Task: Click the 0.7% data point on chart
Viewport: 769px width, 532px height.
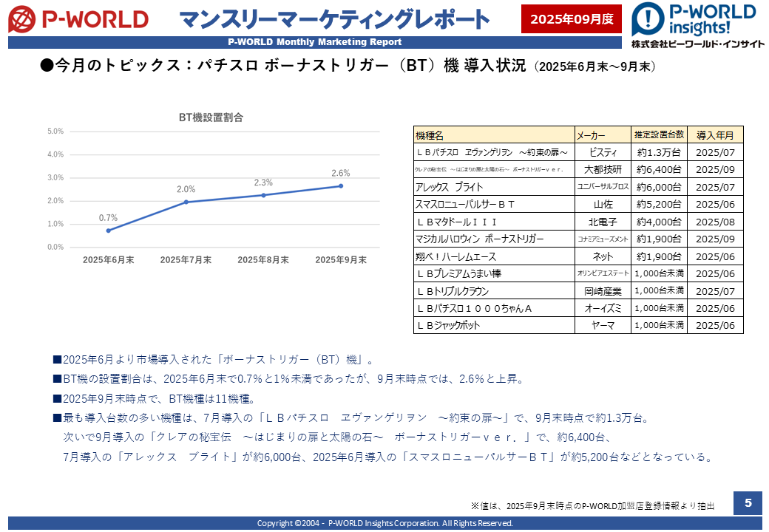Action: (109, 231)
